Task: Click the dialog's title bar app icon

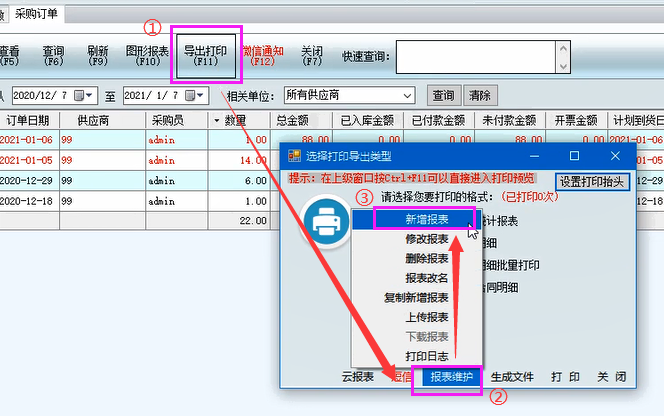Action: coord(294,157)
